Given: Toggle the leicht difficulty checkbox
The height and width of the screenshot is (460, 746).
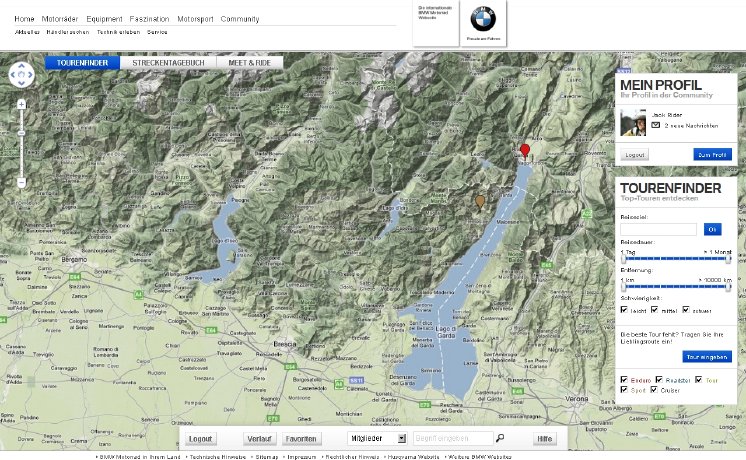Looking at the screenshot, I should tap(624, 310).
